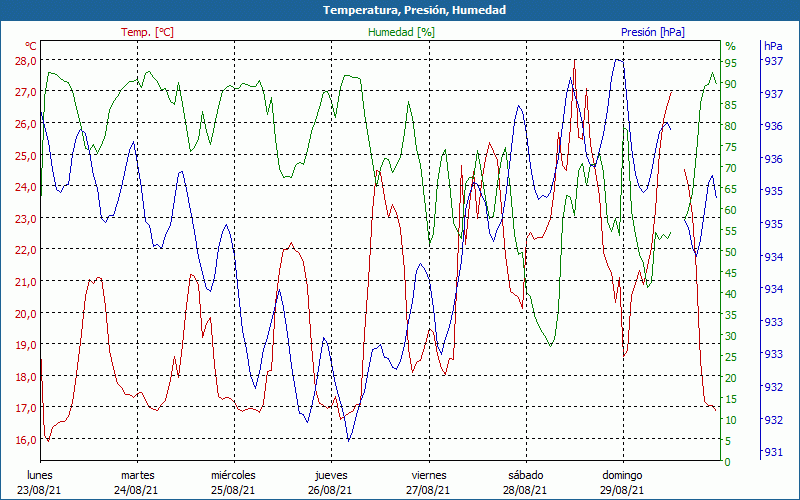800x500 pixels.
Task: Click the "16,0" temperature axis value
Action: point(27,440)
